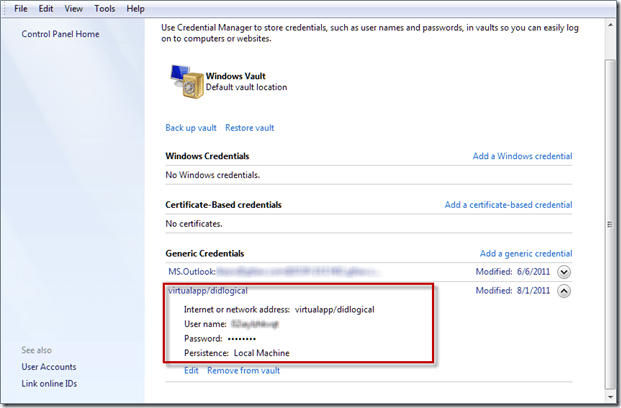Open the Help menu

pos(136,9)
